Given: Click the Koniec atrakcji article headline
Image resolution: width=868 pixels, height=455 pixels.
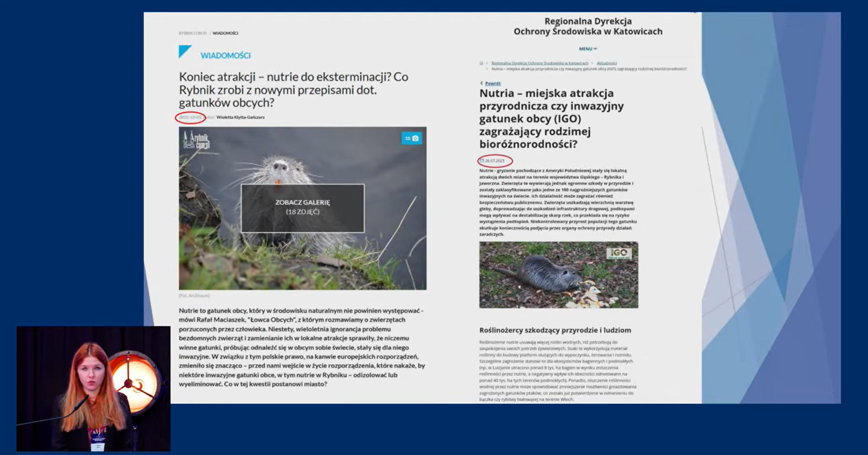Looking at the screenshot, I should point(293,90).
